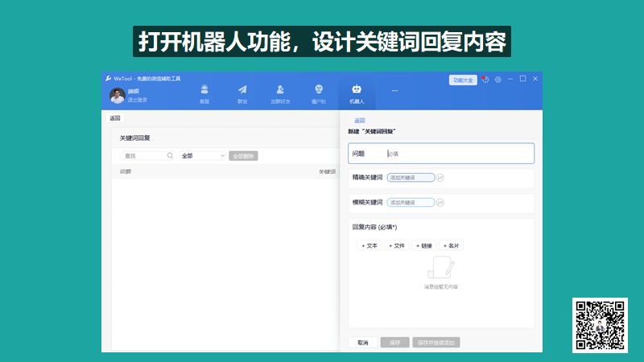
Task: Expand the 全部 filter dropdown
Action: coord(203,155)
